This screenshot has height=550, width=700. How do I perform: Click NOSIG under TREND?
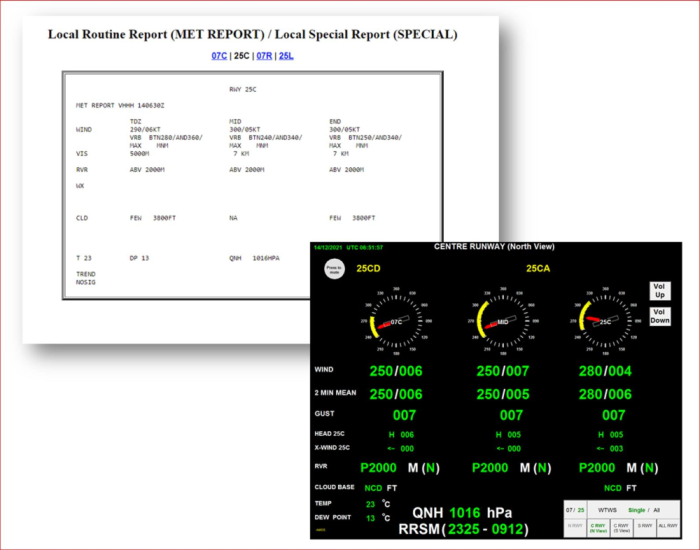(86, 282)
